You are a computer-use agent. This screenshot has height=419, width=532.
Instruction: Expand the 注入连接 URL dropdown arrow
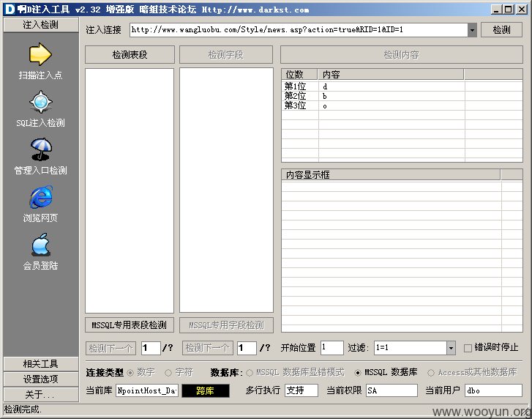[472, 30]
